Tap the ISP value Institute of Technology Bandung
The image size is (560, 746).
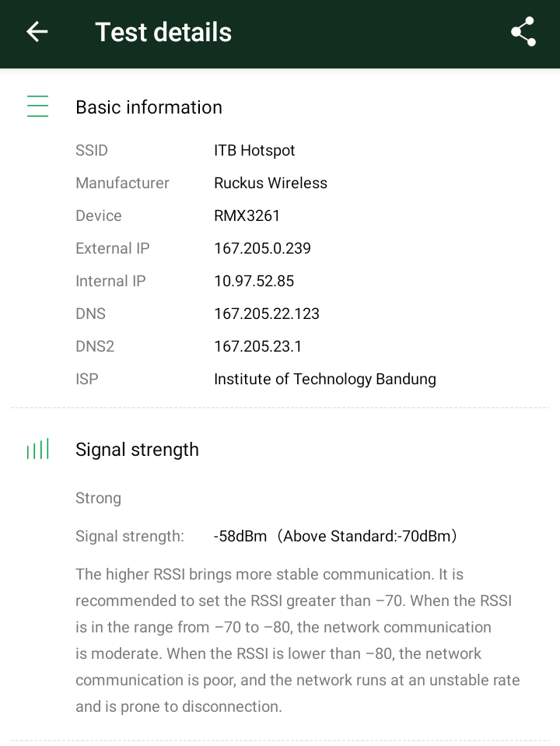[324, 379]
